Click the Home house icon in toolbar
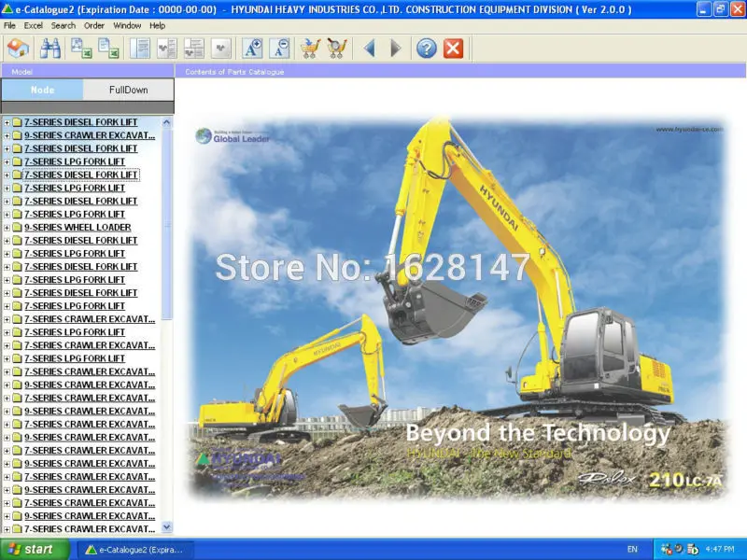This screenshot has height=560, width=747. click(19, 49)
